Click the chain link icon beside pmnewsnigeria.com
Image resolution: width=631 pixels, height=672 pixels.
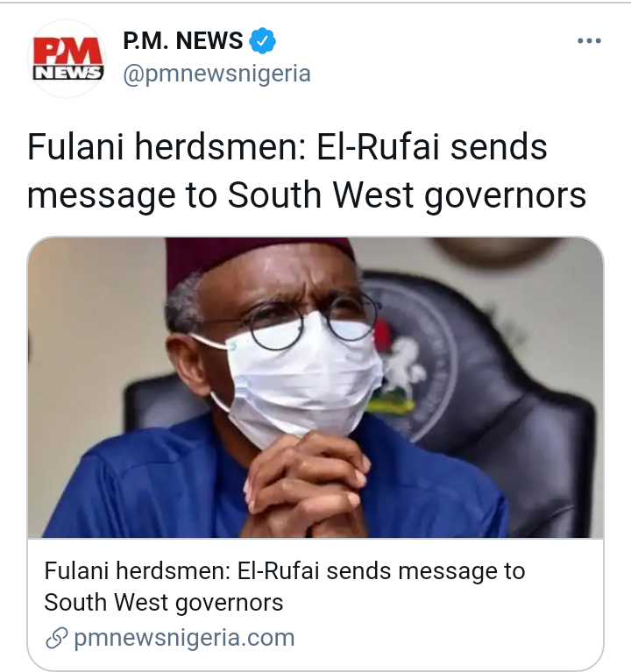pos(57,638)
